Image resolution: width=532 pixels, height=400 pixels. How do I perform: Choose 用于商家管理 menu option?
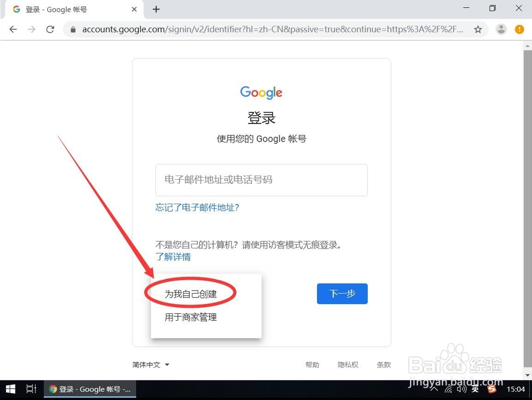190,317
